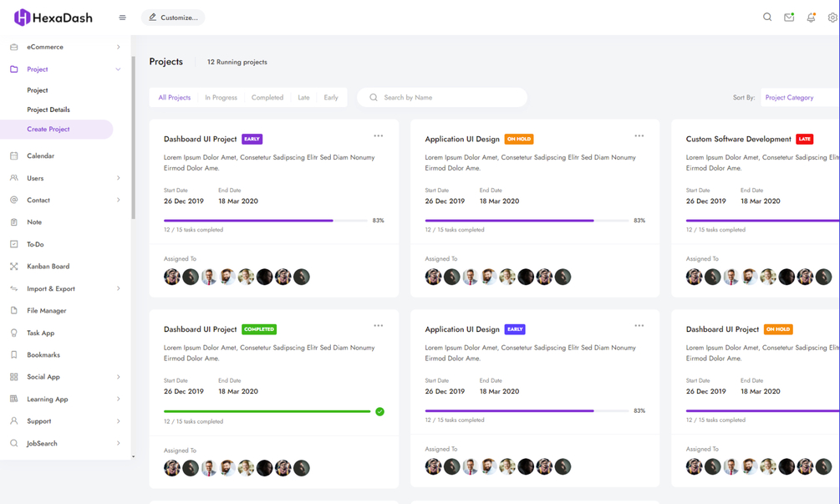Viewport: 840px width, 504px height.
Task: Toggle sidebar with hamburger menu icon
Action: (x=122, y=18)
